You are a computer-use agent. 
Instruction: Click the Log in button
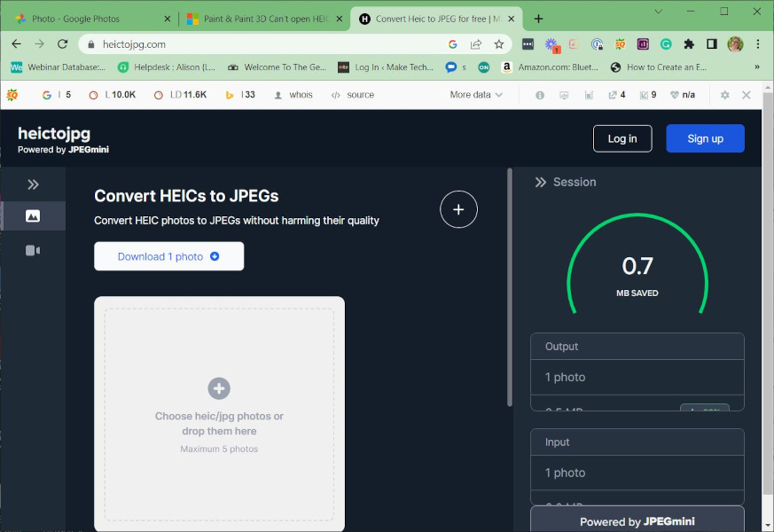(x=622, y=138)
